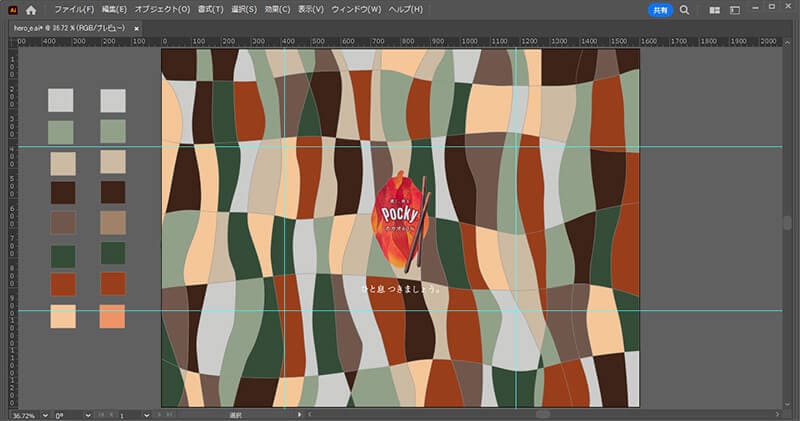Click the horizontal scrollbar at the bottom

(543, 414)
